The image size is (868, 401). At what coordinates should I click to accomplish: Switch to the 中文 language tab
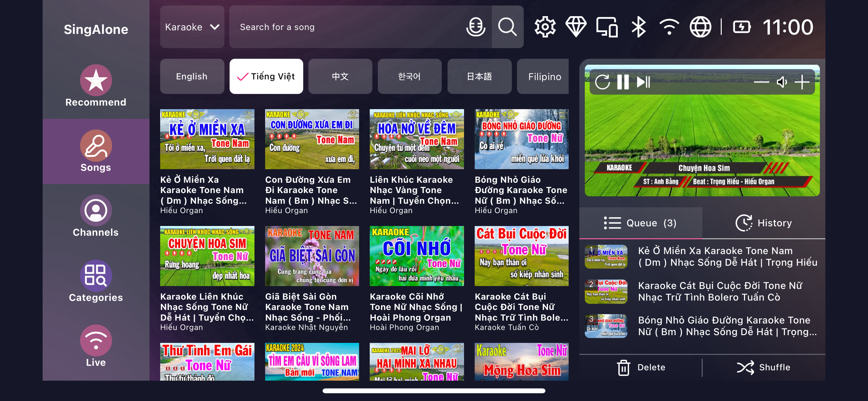point(340,76)
